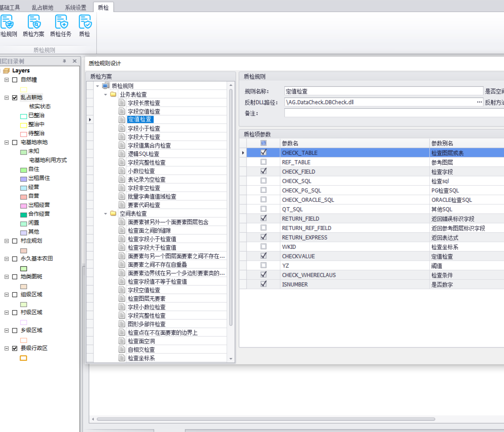This screenshot has width=504, height=432.
Task: Collapse the 乡级区域 layer group
Action: point(6,330)
